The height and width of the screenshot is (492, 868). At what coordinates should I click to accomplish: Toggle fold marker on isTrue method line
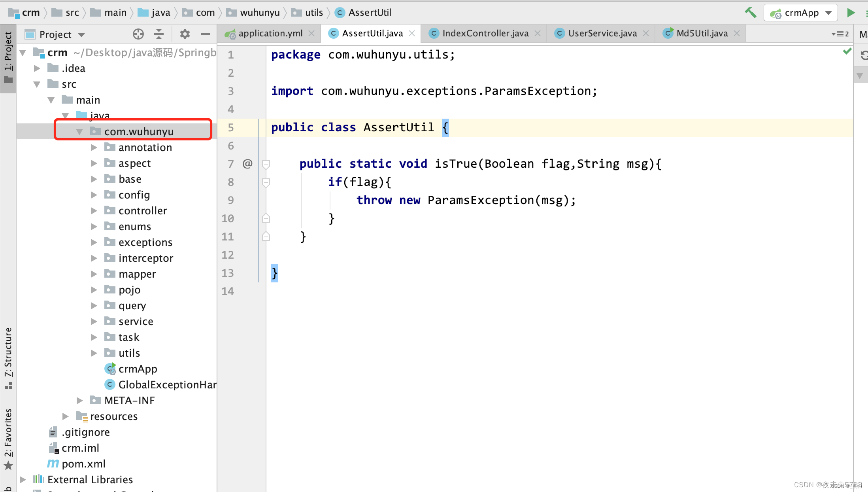click(x=266, y=164)
